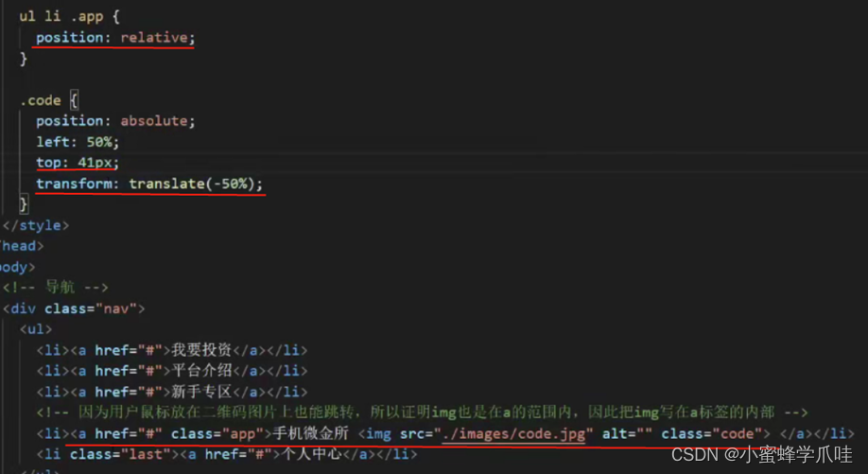Click the list item '新手专区' line

point(171,392)
